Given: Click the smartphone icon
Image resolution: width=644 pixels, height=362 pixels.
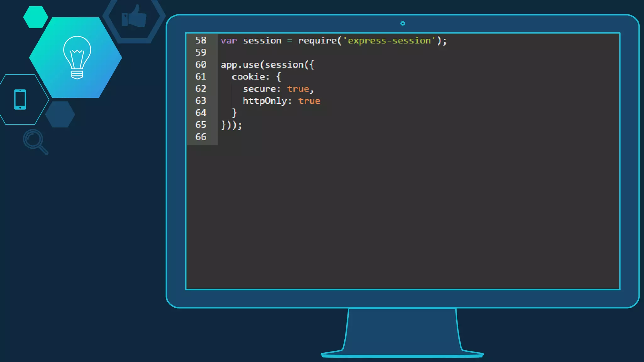Looking at the screenshot, I should point(20,100).
